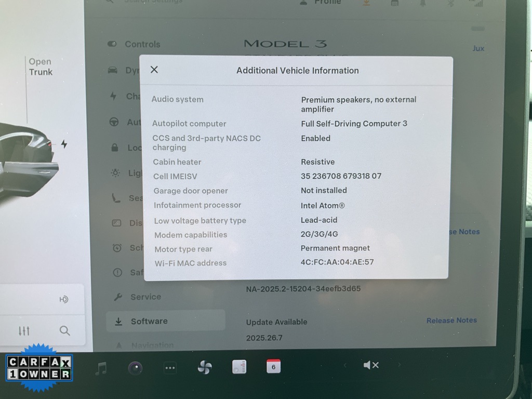Open the music app in bottom bar
The width and height of the screenshot is (532, 399).
[x=101, y=368]
